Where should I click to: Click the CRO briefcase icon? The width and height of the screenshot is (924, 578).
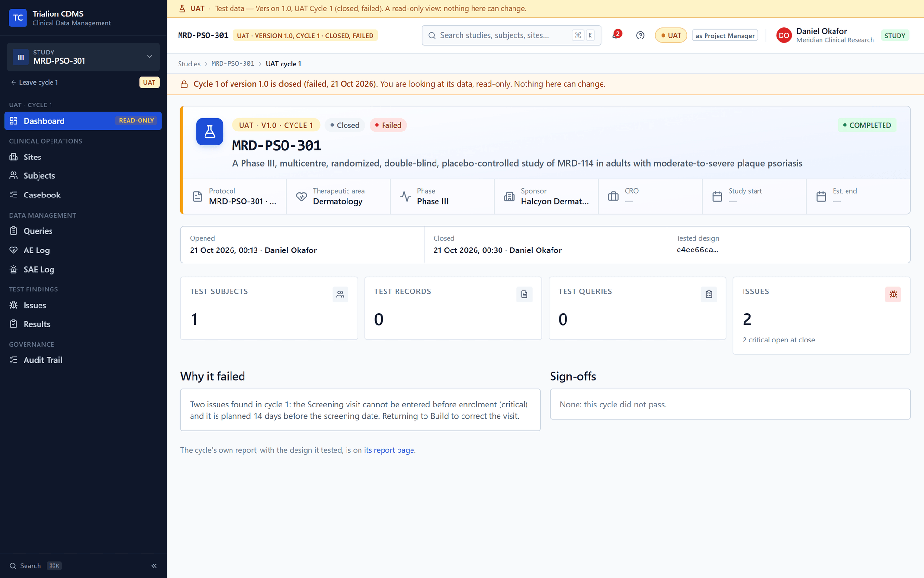coord(613,197)
